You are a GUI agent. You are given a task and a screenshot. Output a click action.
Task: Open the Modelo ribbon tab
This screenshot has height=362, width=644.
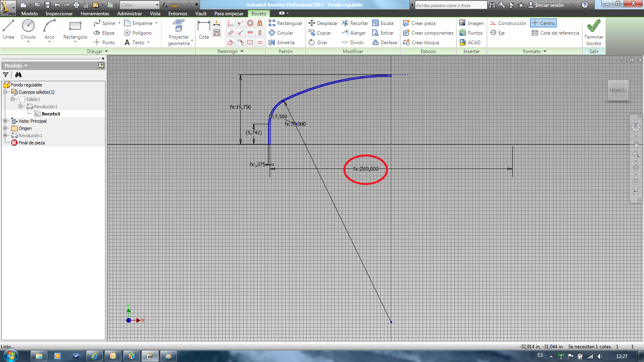tap(29, 14)
